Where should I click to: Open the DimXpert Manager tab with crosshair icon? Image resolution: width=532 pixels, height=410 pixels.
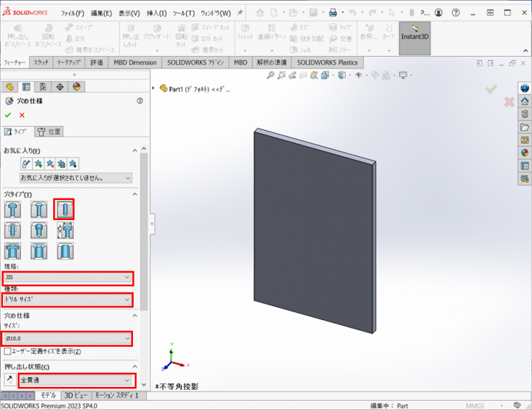[60, 87]
